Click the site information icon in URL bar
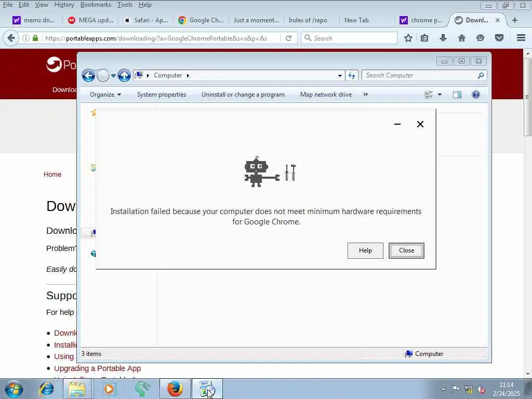Image resolution: width=532 pixels, height=399 pixels. coord(25,38)
